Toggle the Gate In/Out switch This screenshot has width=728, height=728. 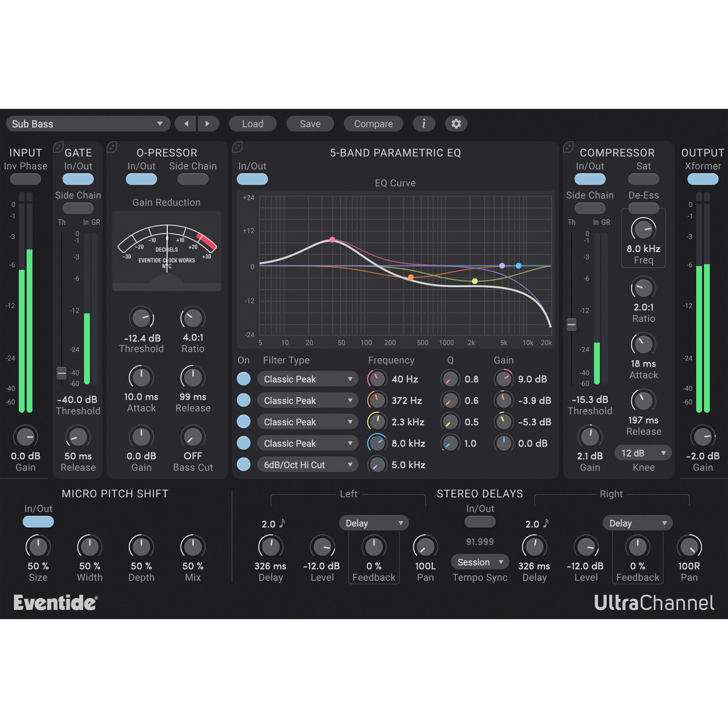[x=78, y=179]
